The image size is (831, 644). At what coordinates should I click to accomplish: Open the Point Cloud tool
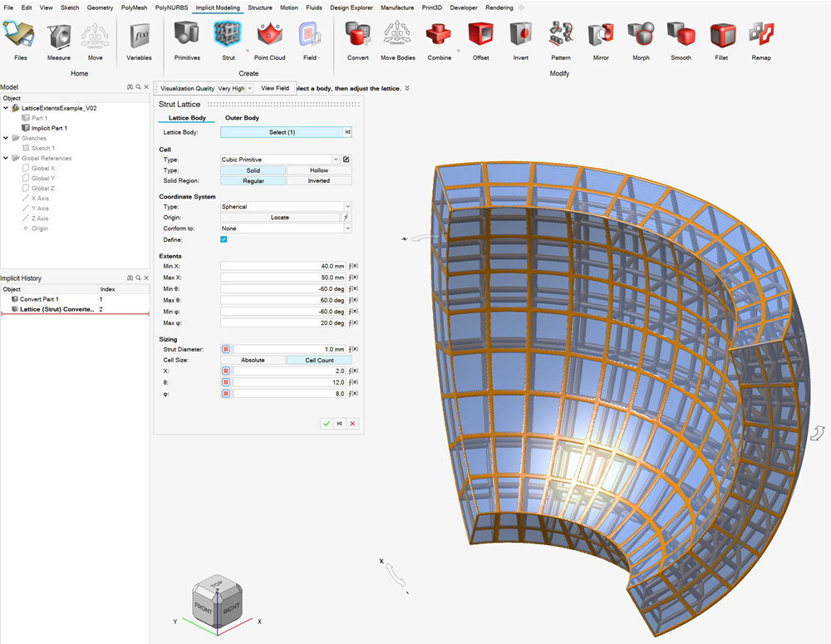click(x=269, y=35)
